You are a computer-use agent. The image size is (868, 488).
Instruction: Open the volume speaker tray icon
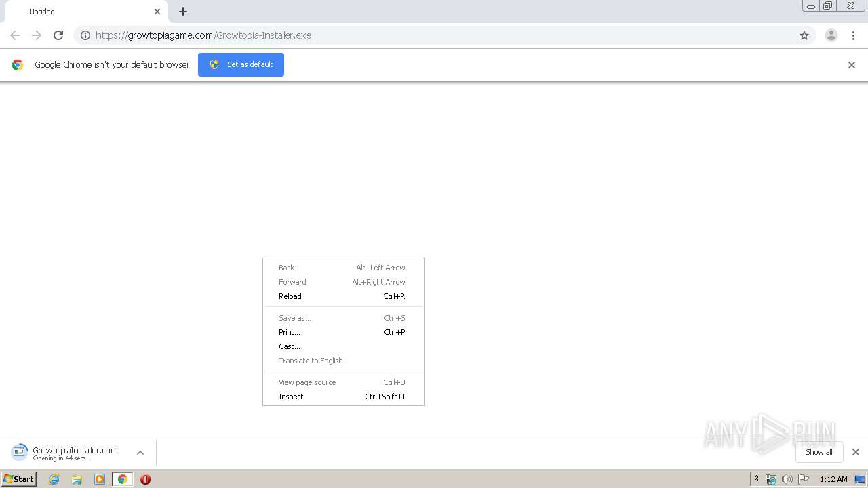787,479
